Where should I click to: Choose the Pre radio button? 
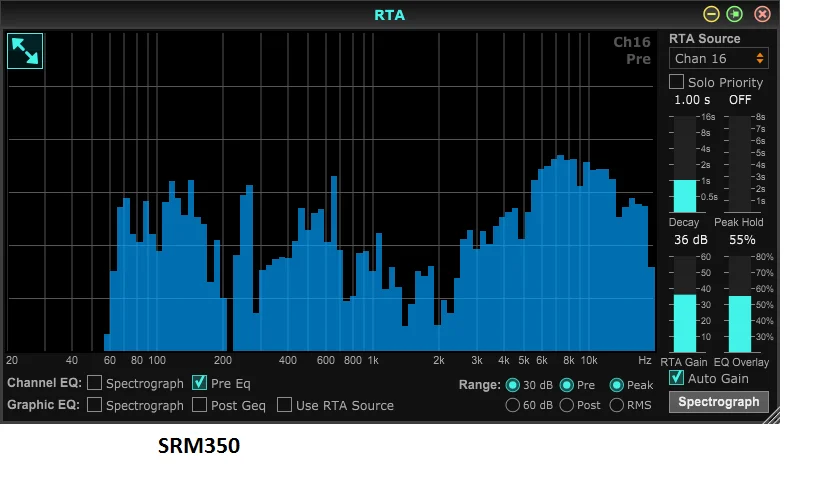pos(566,386)
